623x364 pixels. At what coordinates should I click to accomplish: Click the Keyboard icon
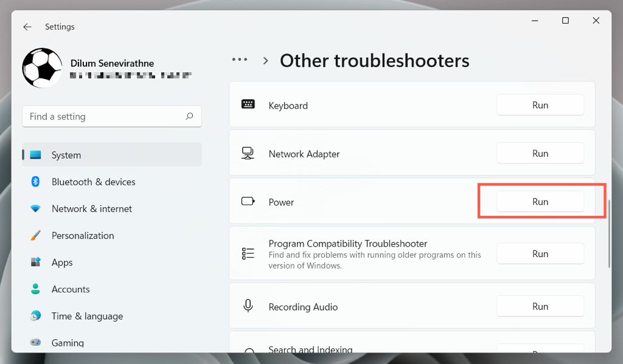coord(248,104)
